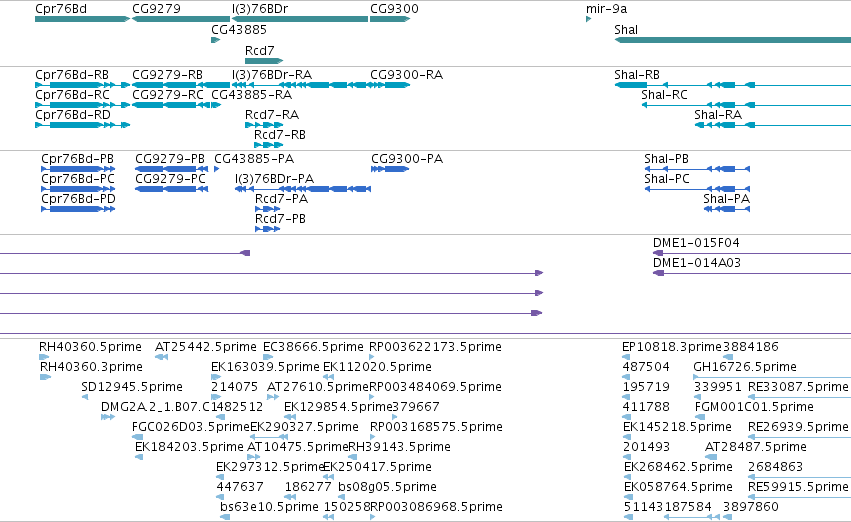Select the l(3)76BDr-PA protein glyph
Viewport: 851px width, 522px height.
pos(303,189)
